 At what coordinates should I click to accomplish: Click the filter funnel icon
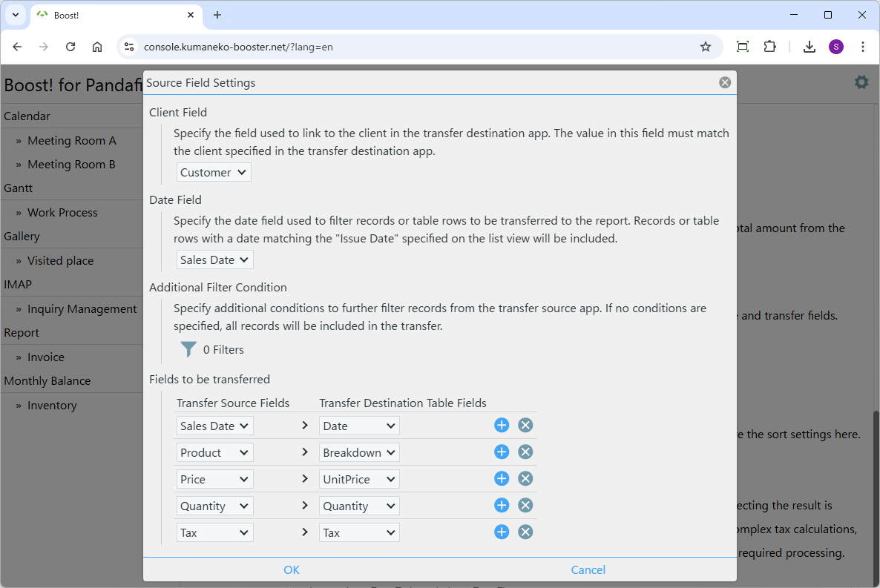coord(189,349)
